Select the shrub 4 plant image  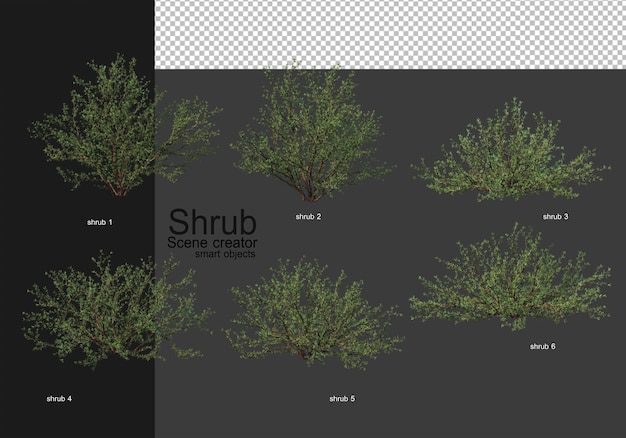point(117,309)
